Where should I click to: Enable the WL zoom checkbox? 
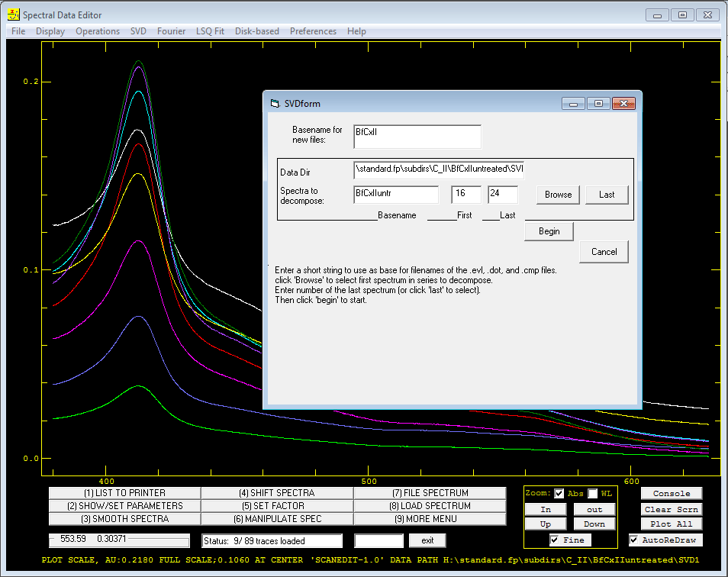point(593,494)
